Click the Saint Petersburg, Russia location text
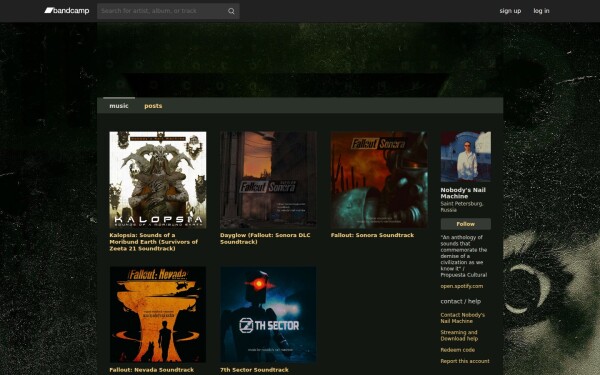The width and height of the screenshot is (600, 375). (x=461, y=207)
